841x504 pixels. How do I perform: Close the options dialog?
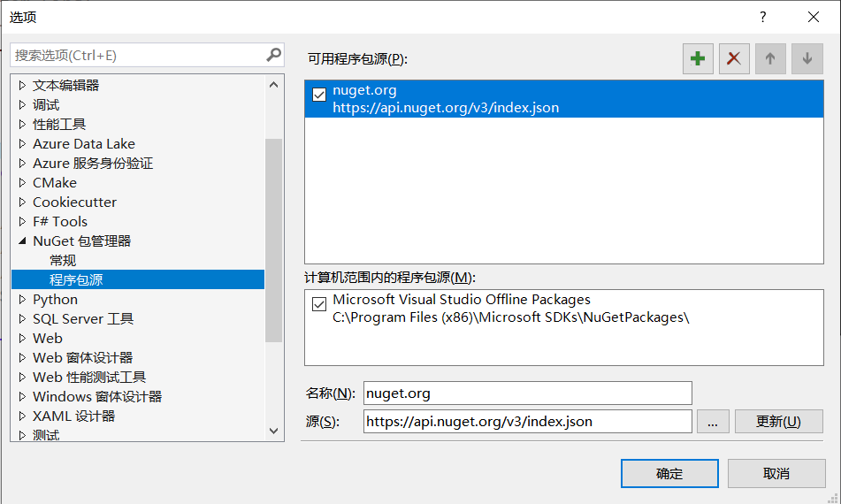[813, 17]
